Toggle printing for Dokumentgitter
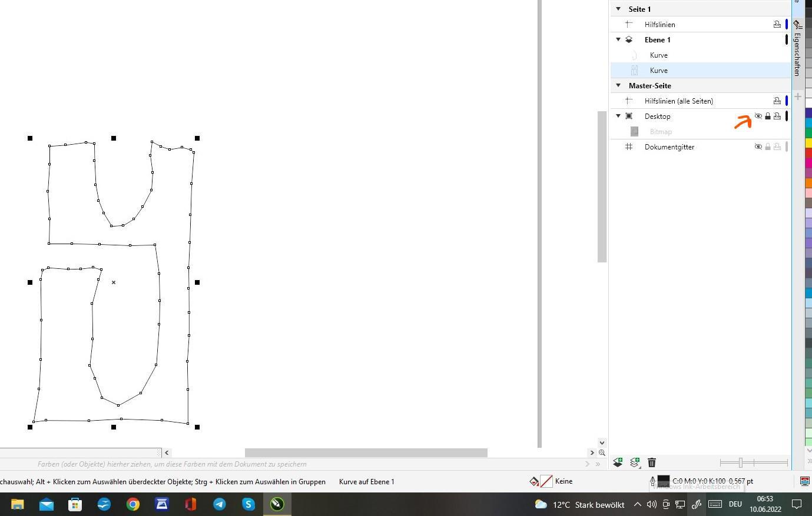Image resolution: width=812 pixels, height=516 pixels. 777,147
